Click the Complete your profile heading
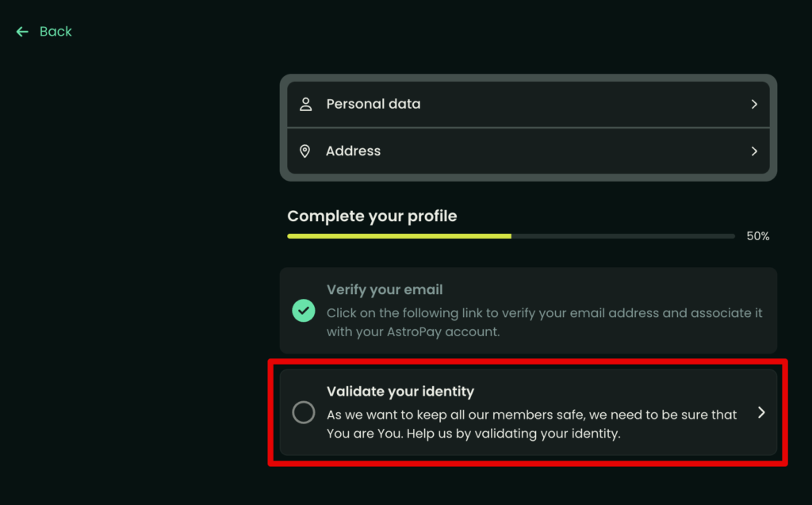Viewport: 812px width, 505px height. (x=372, y=216)
